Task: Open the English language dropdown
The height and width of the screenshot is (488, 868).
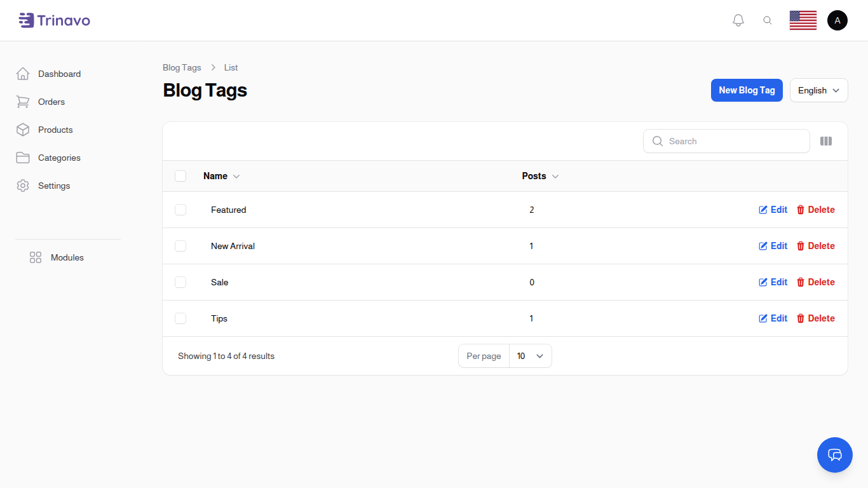Action: point(818,90)
